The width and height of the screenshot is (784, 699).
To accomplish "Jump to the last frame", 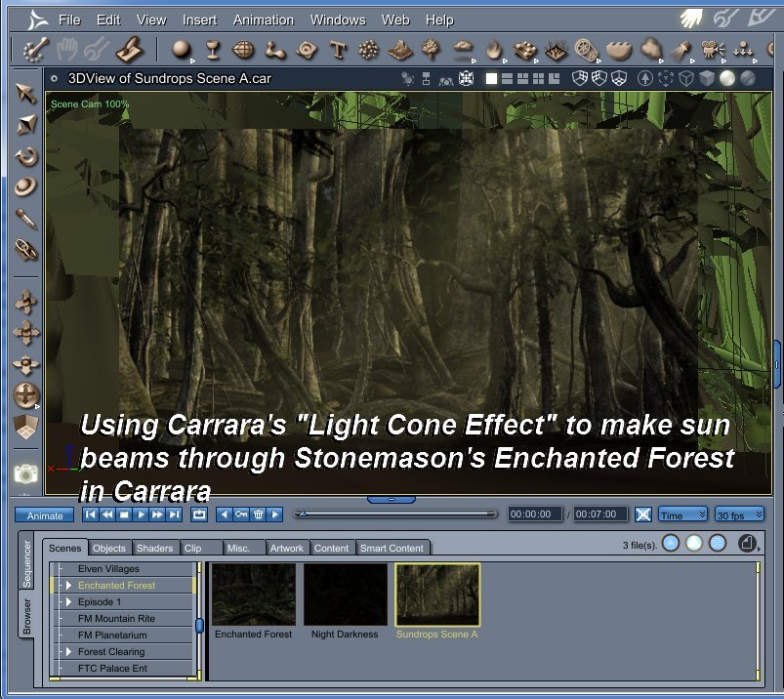I will (x=174, y=514).
